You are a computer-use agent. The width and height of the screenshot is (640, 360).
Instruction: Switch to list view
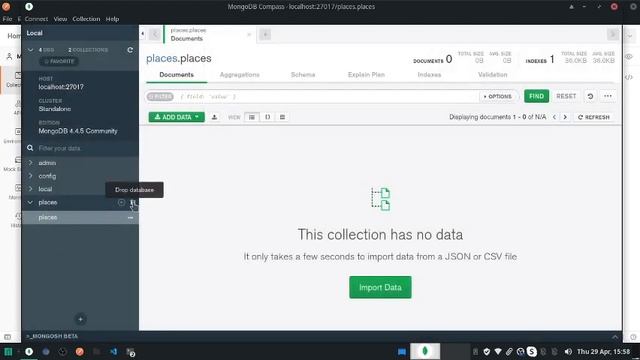tap(252, 117)
